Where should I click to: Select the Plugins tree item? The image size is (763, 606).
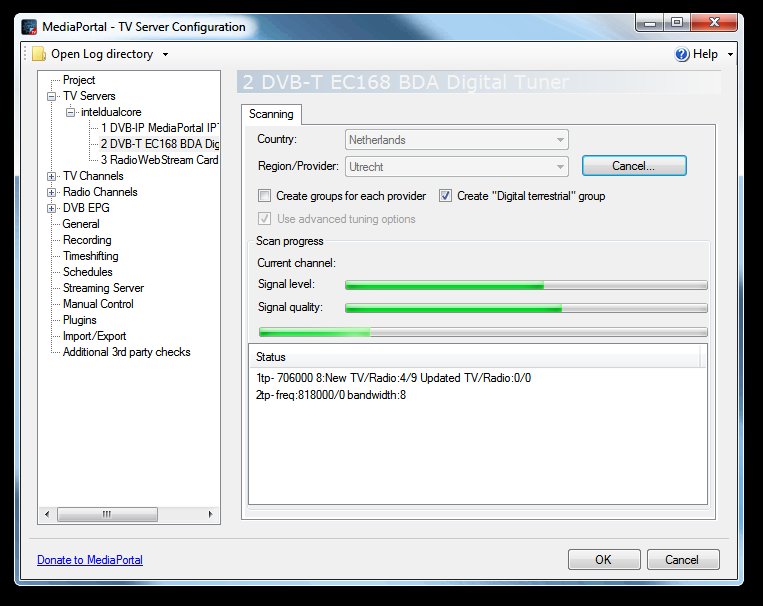(79, 320)
